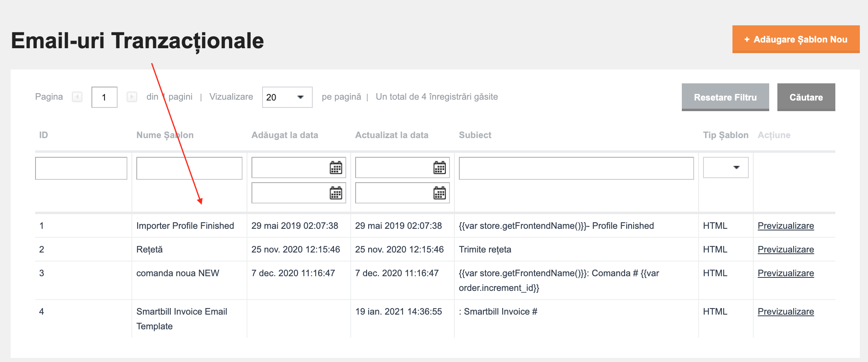Open calendar for Actualizat la data start filter
The width and height of the screenshot is (868, 362).
tap(439, 168)
